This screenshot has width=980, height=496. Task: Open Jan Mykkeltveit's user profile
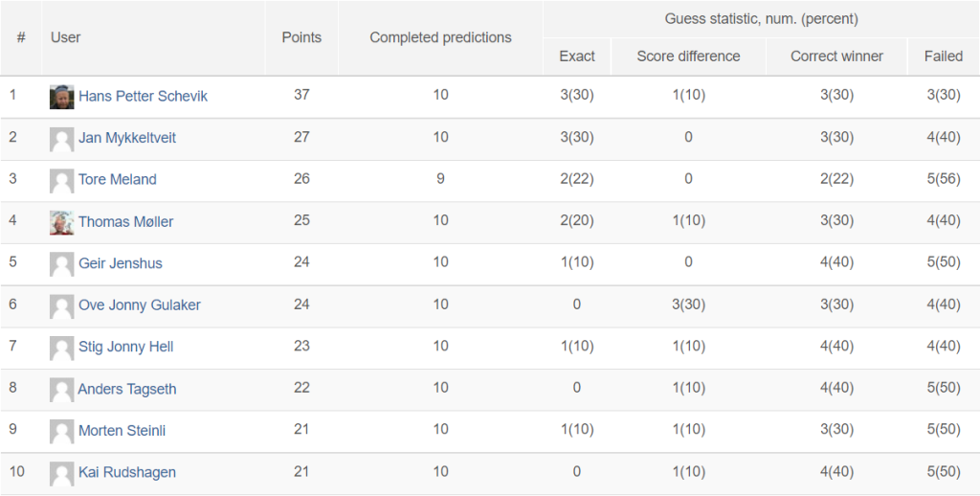(x=127, y=138)
